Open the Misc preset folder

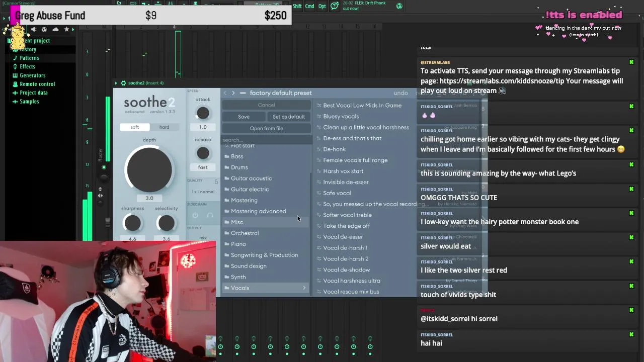[265, 222]
